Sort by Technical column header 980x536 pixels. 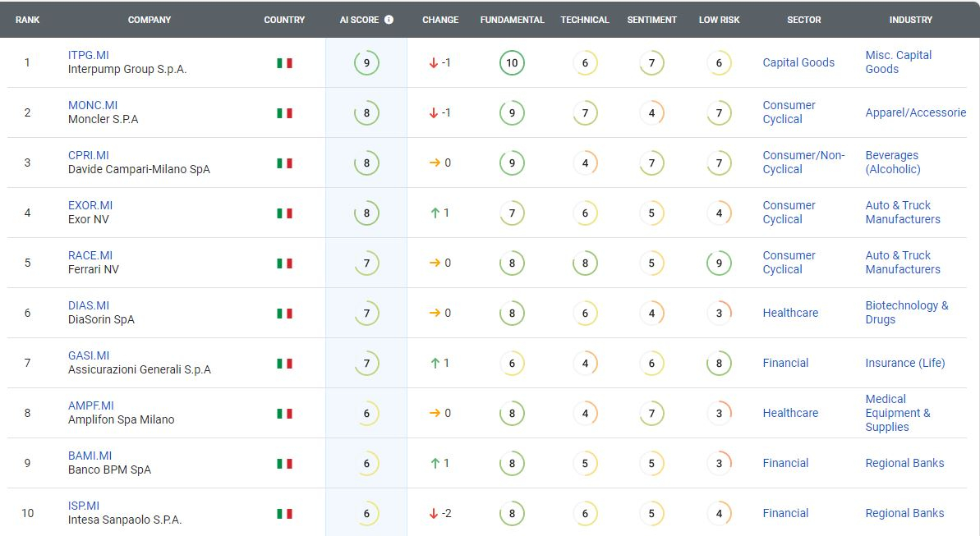click(x=585, y=20)
